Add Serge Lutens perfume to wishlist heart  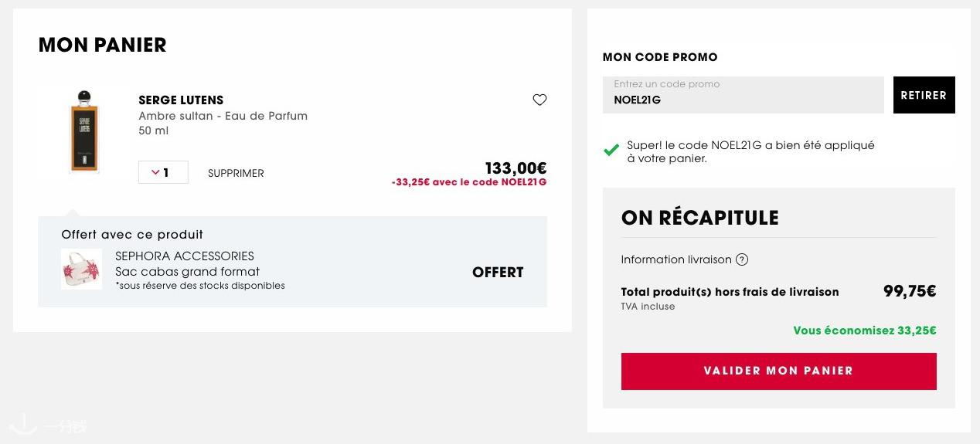(x=539, y=100)
